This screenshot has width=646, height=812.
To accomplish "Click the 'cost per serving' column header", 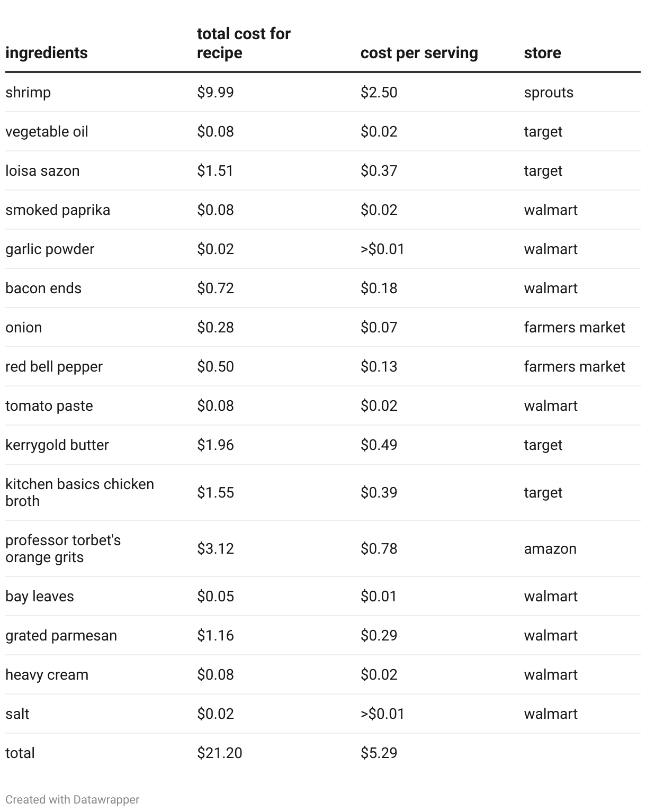I will click(419, 53).
